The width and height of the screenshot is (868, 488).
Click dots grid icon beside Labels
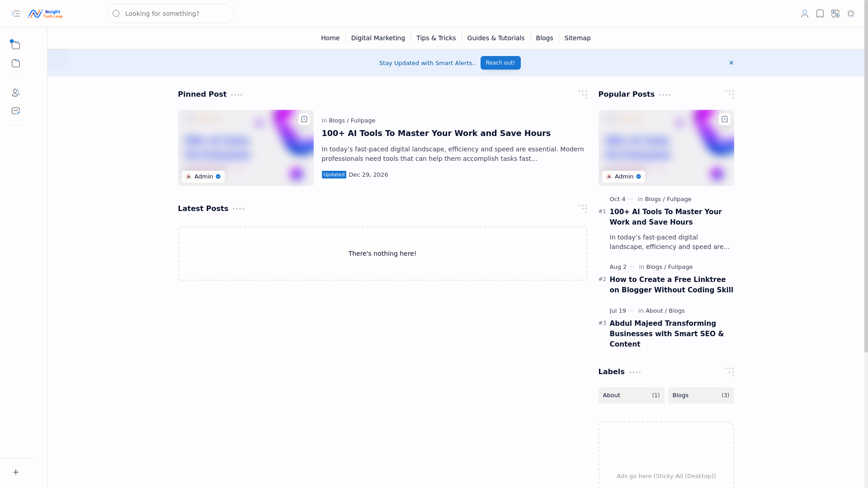(x=730, y=371)
